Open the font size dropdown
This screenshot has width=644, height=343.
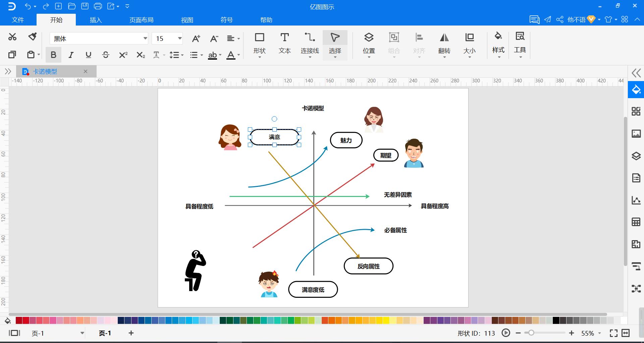click(x=180, y=39)
